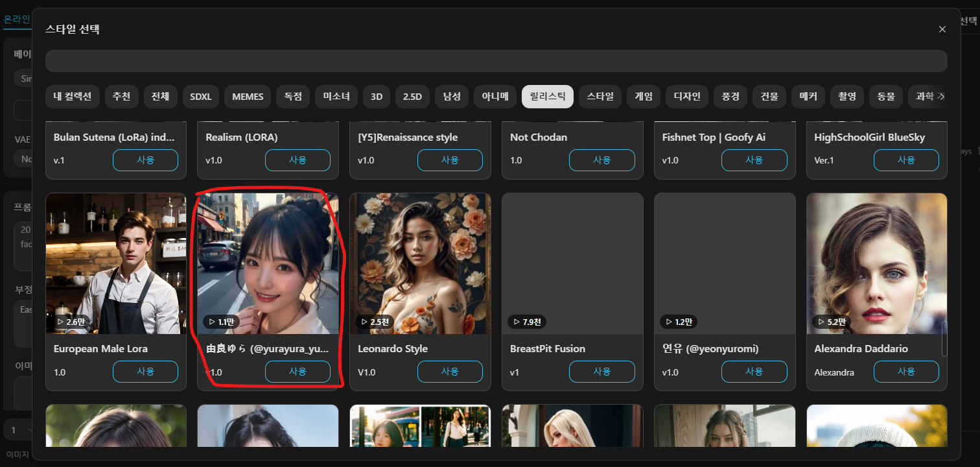Image resolution: width=980 pixels, height=467 pixels.
Task: Click 사용 for Bulan Sutena LoRa
Action: [145, 160]
